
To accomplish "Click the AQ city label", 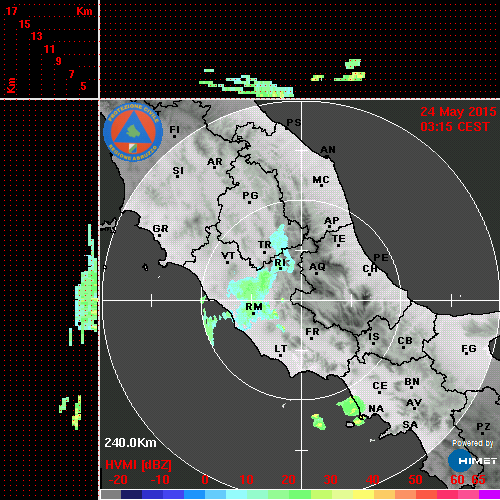I will click(317, 267).
